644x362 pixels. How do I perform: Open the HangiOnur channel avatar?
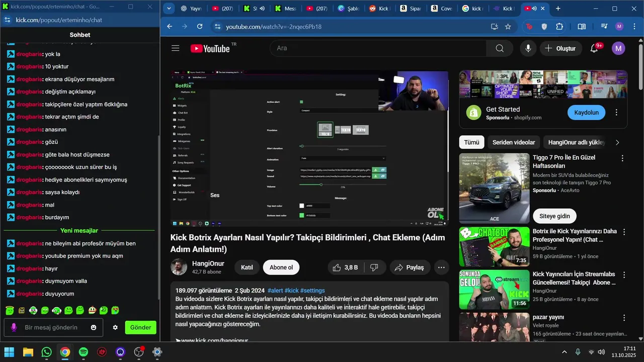pyautogui.click(x=179, y=267)
